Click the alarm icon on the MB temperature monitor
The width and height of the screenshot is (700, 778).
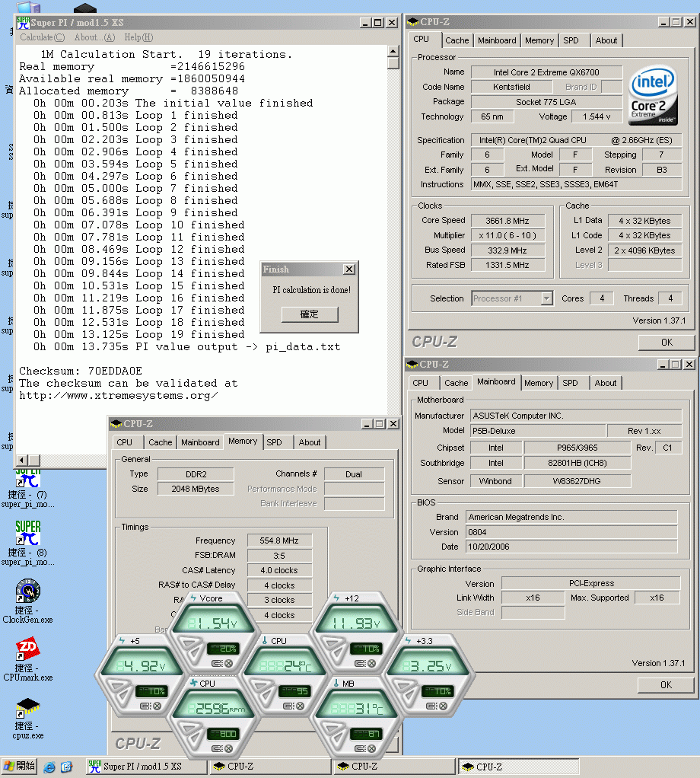pyautogui.click(x=360, y=749)
